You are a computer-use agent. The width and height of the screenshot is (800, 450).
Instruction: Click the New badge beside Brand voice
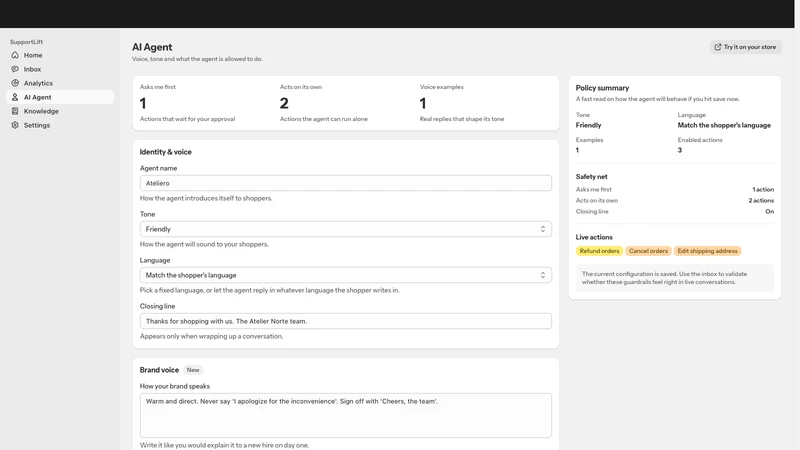tap(193, 370)
